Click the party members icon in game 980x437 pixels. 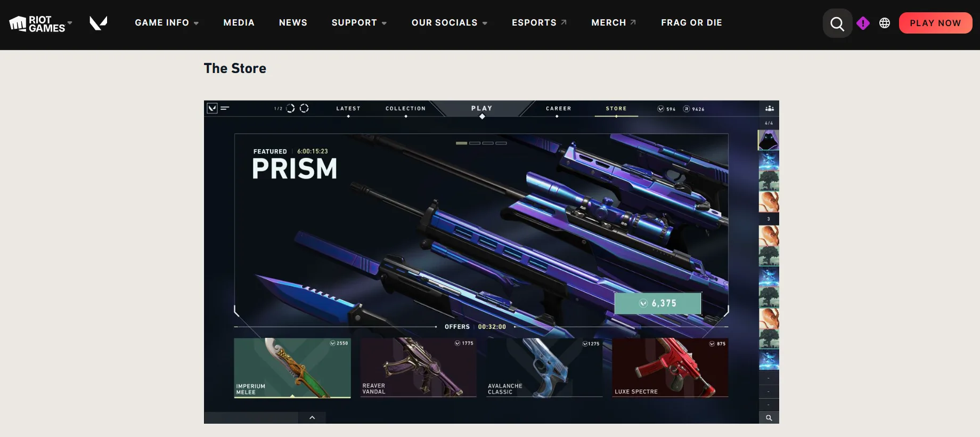click(769, 108)
